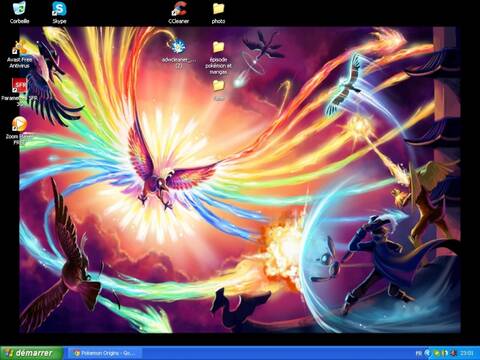Viewport: 480px width, 360px height.
Task: Open the Corbeille recycle bin icon
Action: click(x=19, y=13)
